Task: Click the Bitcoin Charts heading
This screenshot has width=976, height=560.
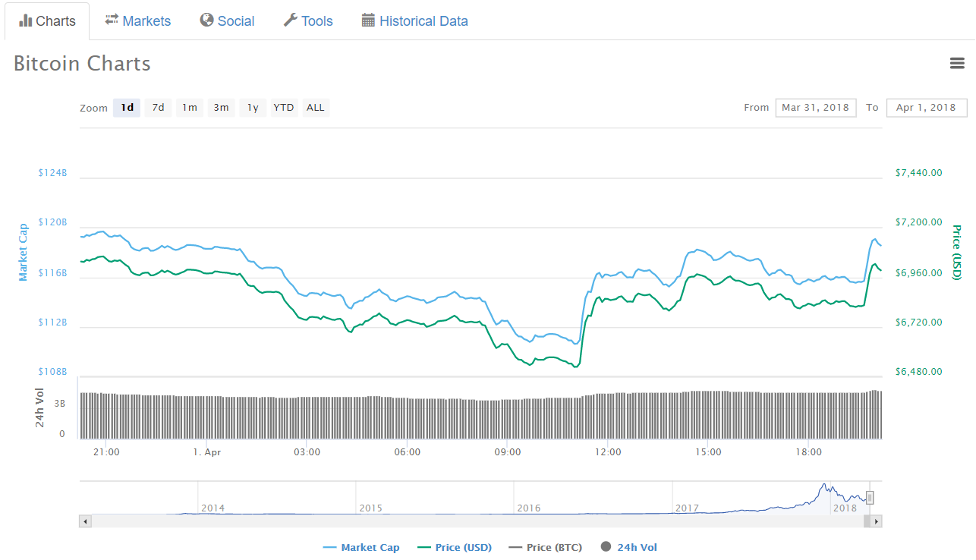Action: pos(82,63)
